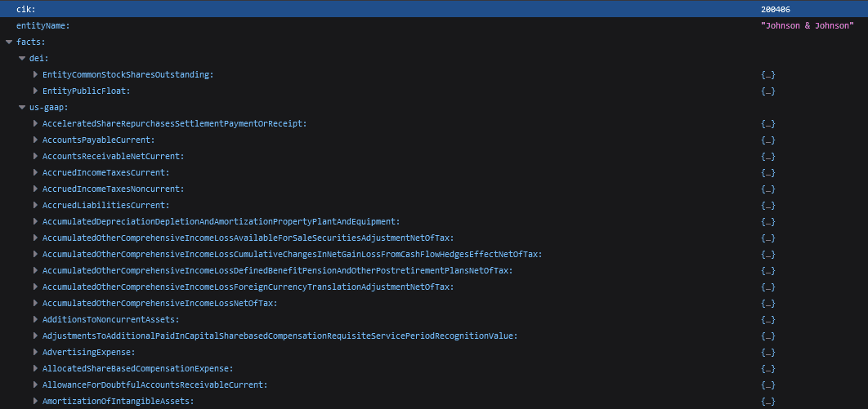Expand AccountsReceivableNetCurrent arrow

35,157
